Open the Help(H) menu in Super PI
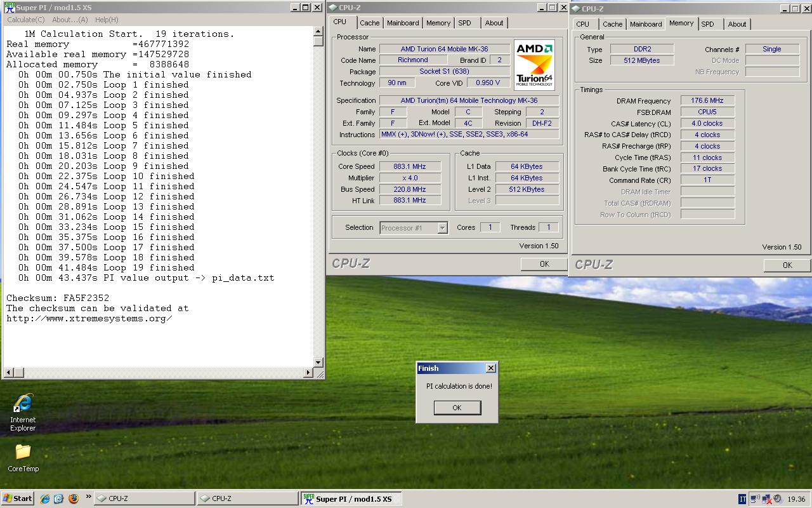 click(x=107, y=20)
